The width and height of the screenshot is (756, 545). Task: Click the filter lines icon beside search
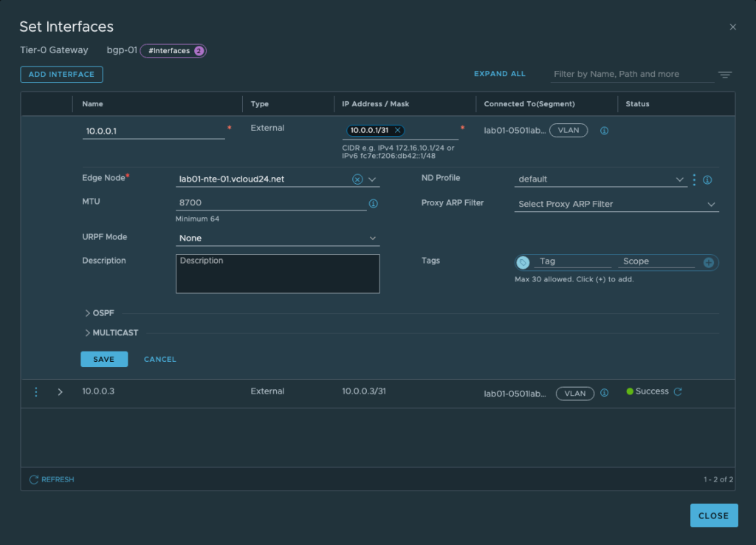[725, 75]
